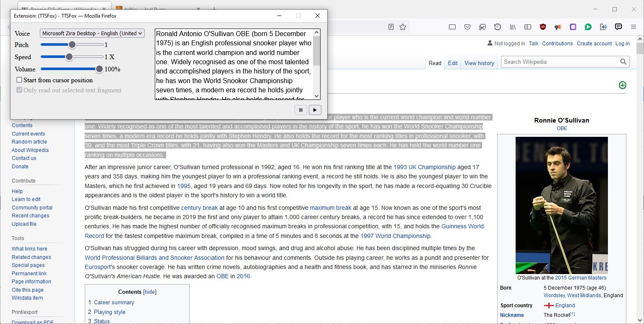Click the uBlock Origin shield icon
This screenshot has height=324, width=644.
[x=542, y=27]
